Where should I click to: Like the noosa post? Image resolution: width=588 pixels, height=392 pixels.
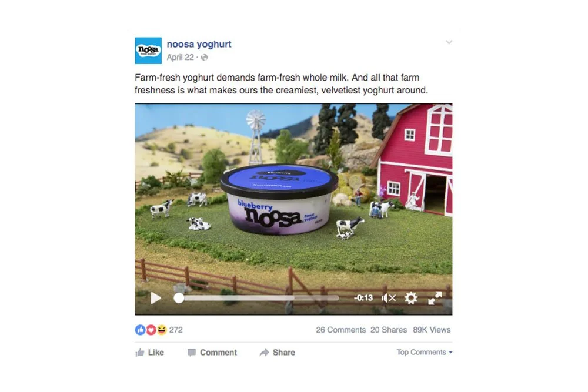click(x=149, y=352)
